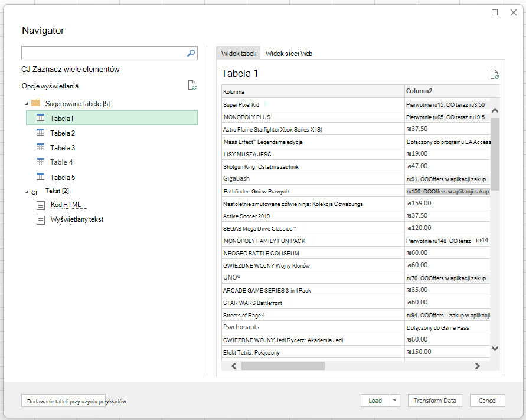
Task: Click the horizontal scrollbar thumb
Action: [283, 366]
